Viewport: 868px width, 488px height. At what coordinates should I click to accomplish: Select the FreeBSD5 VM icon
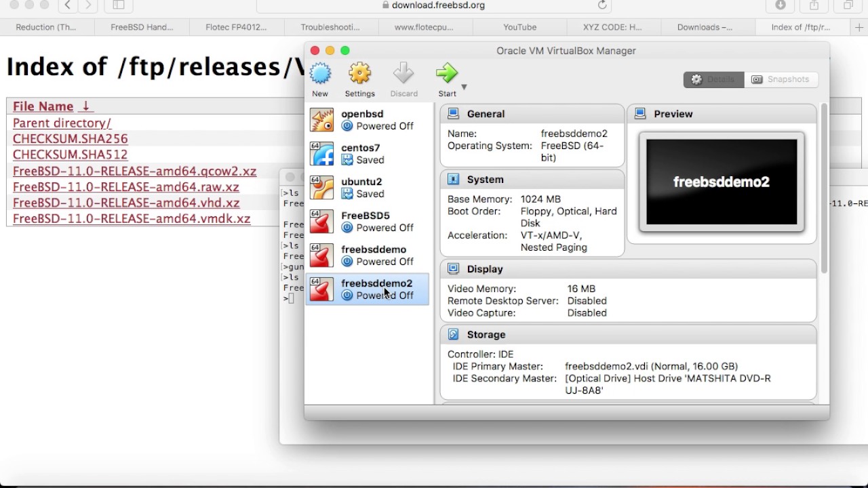pyautogui.click(x=321, y=222)
